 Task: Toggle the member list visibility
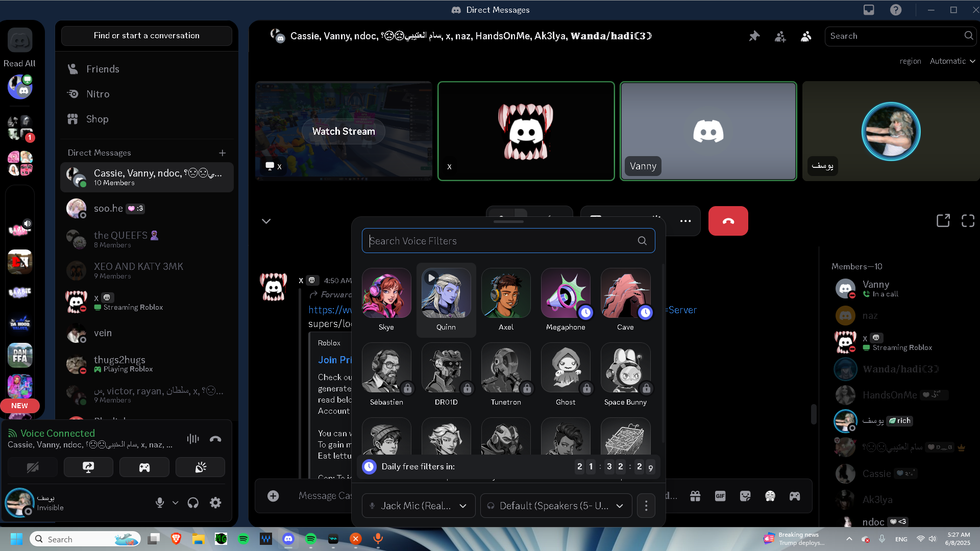pos(806,36)
